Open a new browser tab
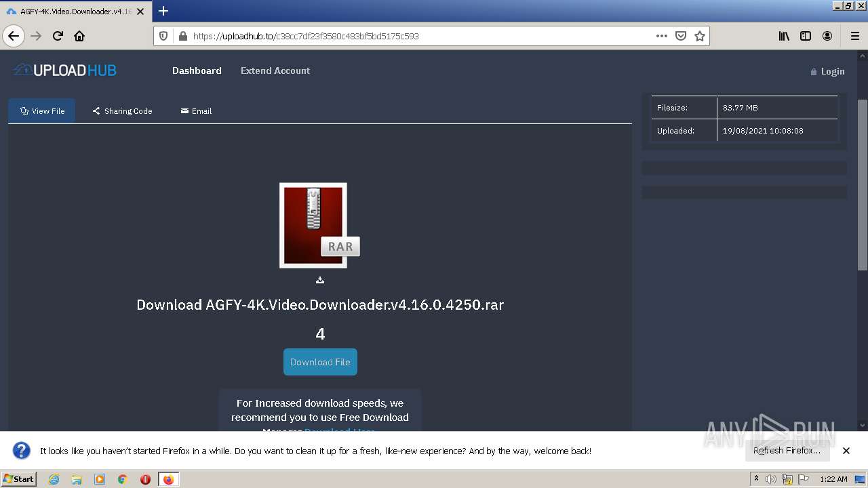The image size is (868, 488). [163, 11]
